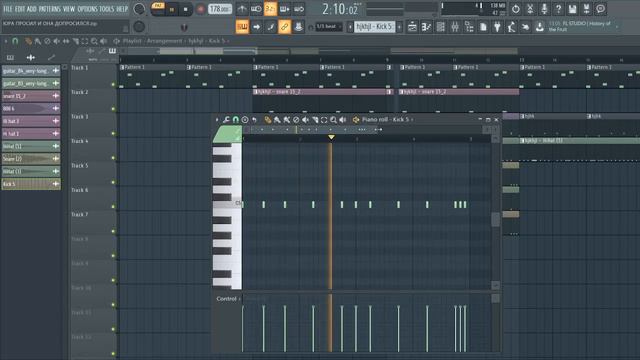The width and height of the screenshot is (640, 360).
Task: Click the speech bubble online news icon
Action: (x=600, y=9)
